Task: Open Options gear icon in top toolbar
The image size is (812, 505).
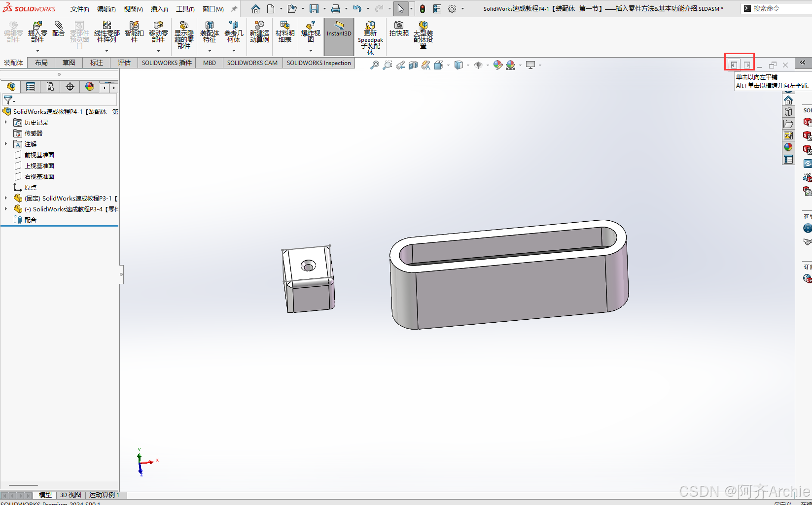Action: pyautogui.click(x=452, y=9)
